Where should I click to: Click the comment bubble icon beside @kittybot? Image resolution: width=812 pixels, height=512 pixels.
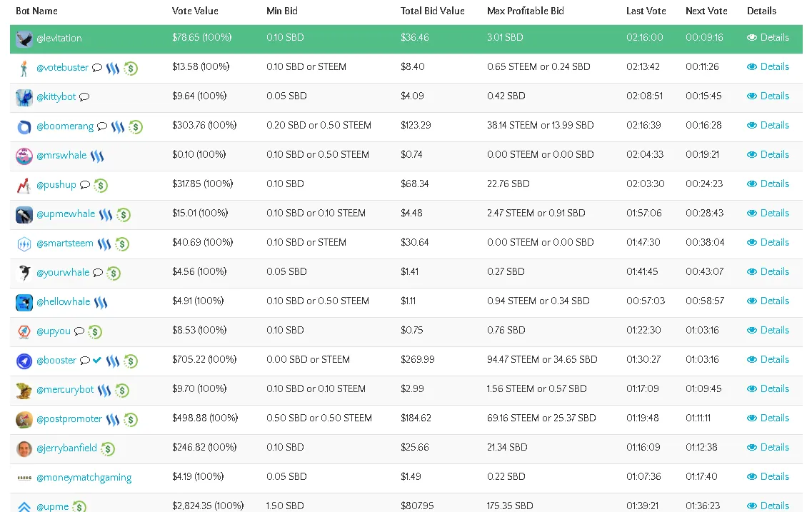[x=84, y=97]
